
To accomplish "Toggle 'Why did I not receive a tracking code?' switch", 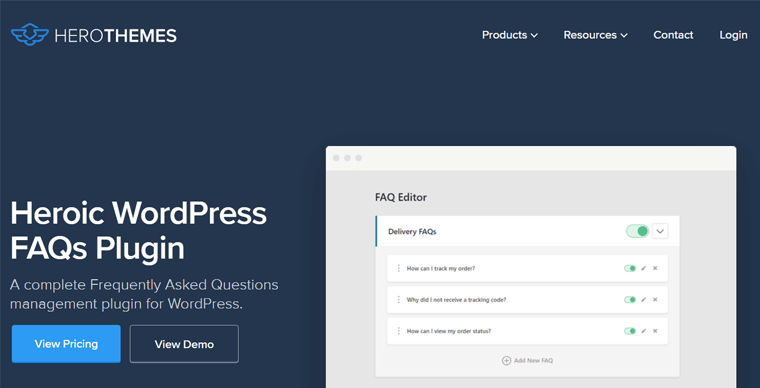I will click(x=630, y=300).
